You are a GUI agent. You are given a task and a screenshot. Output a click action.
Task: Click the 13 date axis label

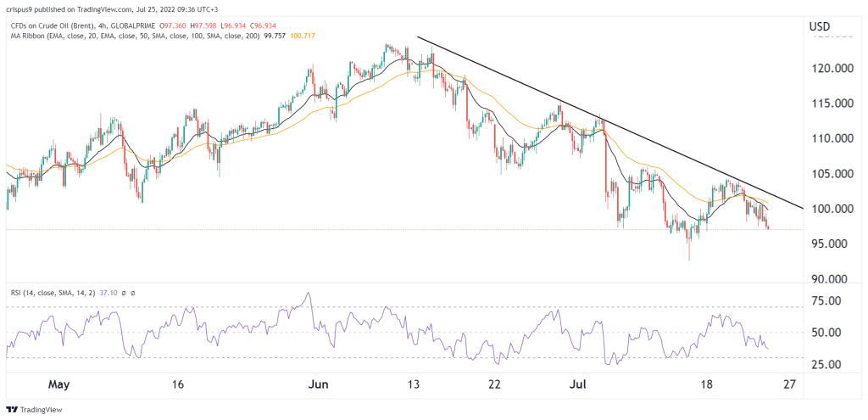point(414,384)
